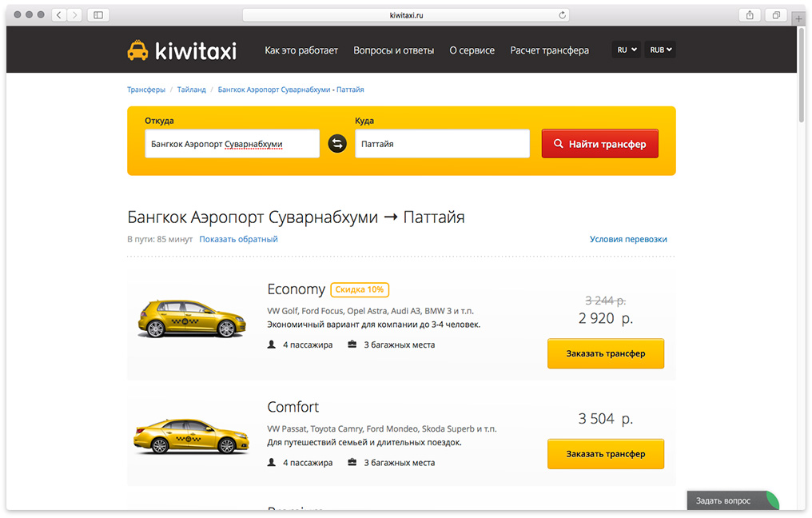Screen dimensions: 812x518
Task: Click "Таиланд" breadcrumb link
Action: [x=191, y=90]
